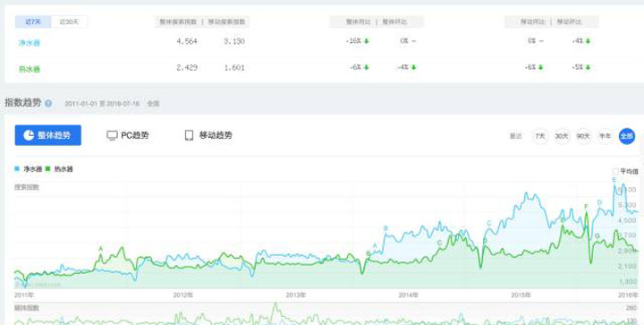Click the pie chart icon in 整体趋势
This screenshot has height=325, width=644.
coord(29,135)
